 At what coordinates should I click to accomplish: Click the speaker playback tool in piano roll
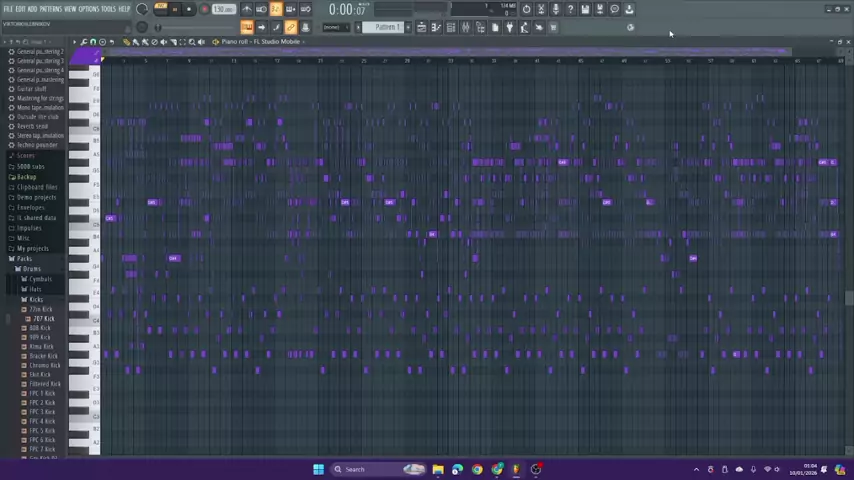point(201,42)
